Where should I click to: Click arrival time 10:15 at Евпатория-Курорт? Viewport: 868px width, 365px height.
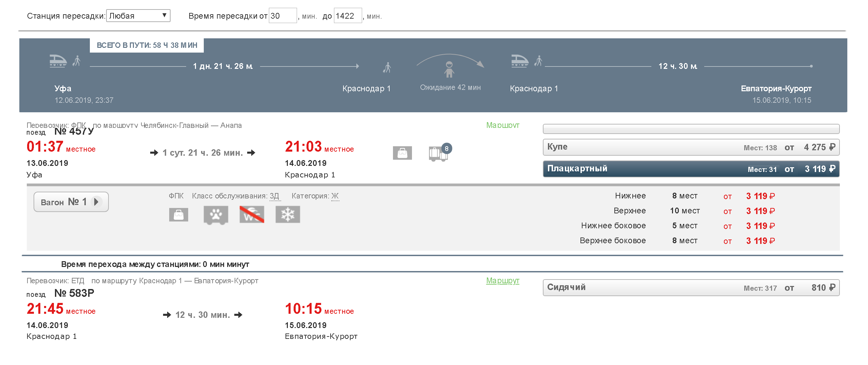(x=303, y=309)
